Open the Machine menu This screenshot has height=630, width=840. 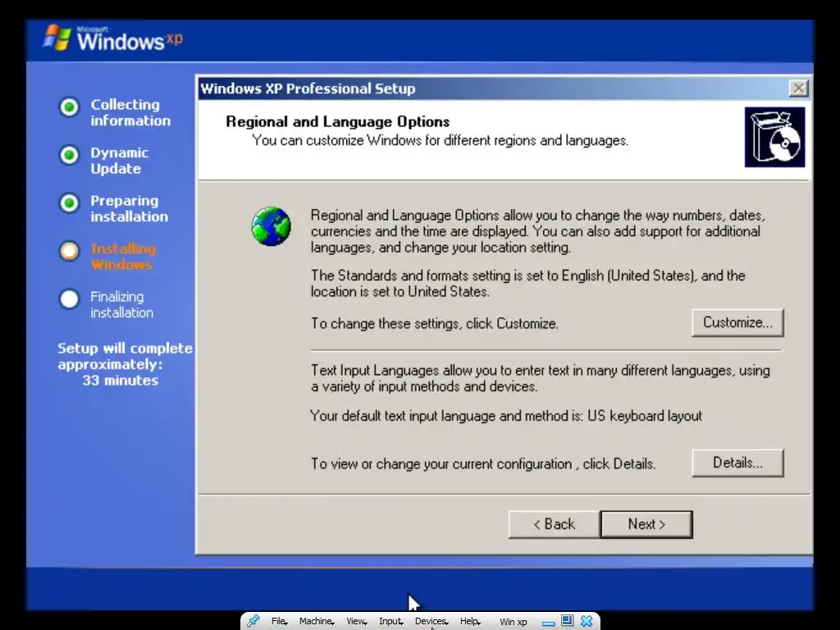[316, 621]
